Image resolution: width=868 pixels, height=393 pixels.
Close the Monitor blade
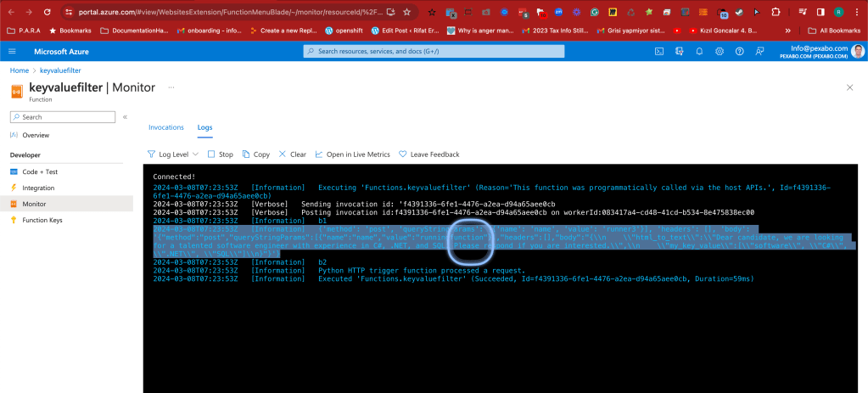[849, 87]
